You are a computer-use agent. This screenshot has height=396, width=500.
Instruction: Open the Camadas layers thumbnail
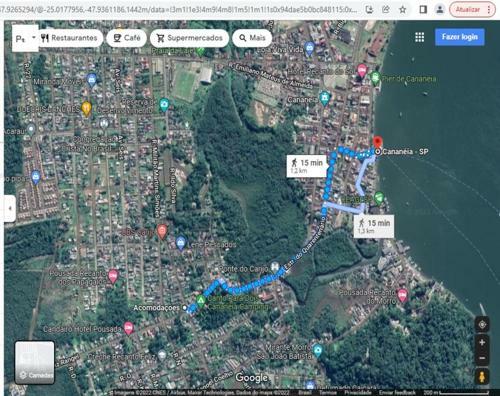tap(35, 362)
